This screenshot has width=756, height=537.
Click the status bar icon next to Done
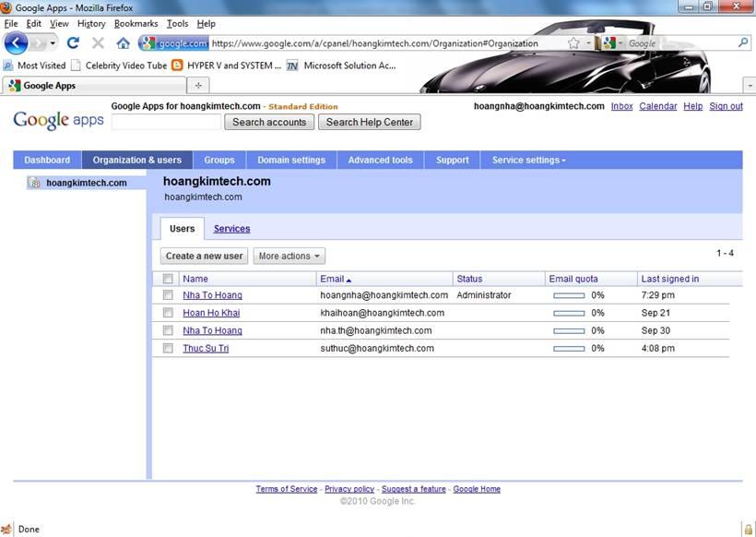point(6,530)
